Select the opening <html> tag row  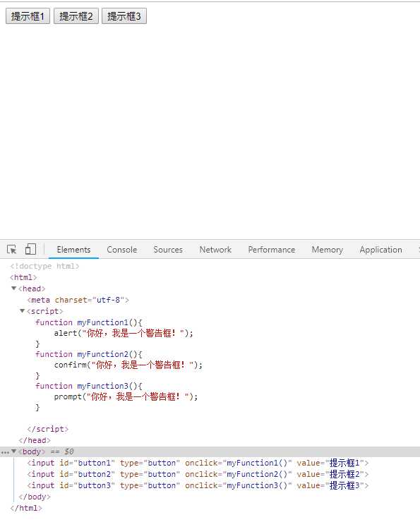23,277
